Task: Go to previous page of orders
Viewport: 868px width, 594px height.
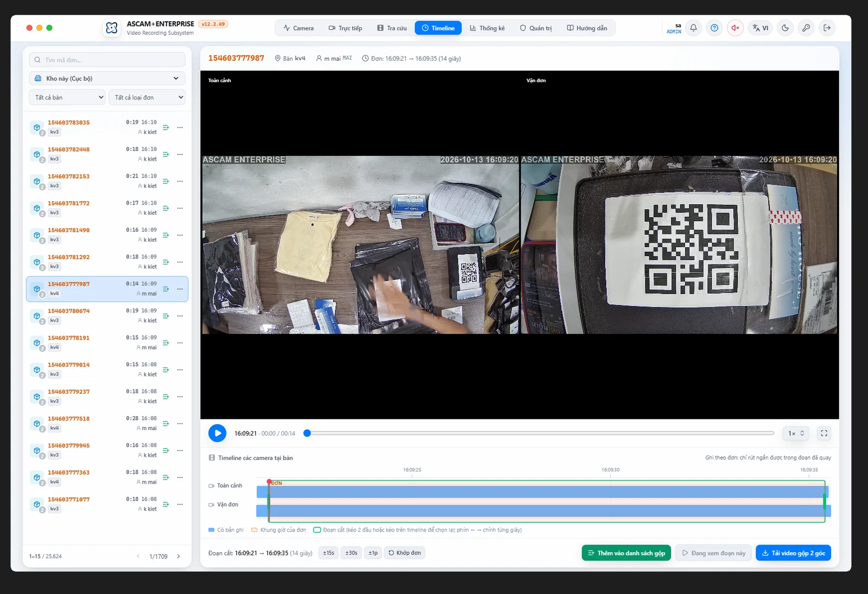Action: [x=138, y=557]
